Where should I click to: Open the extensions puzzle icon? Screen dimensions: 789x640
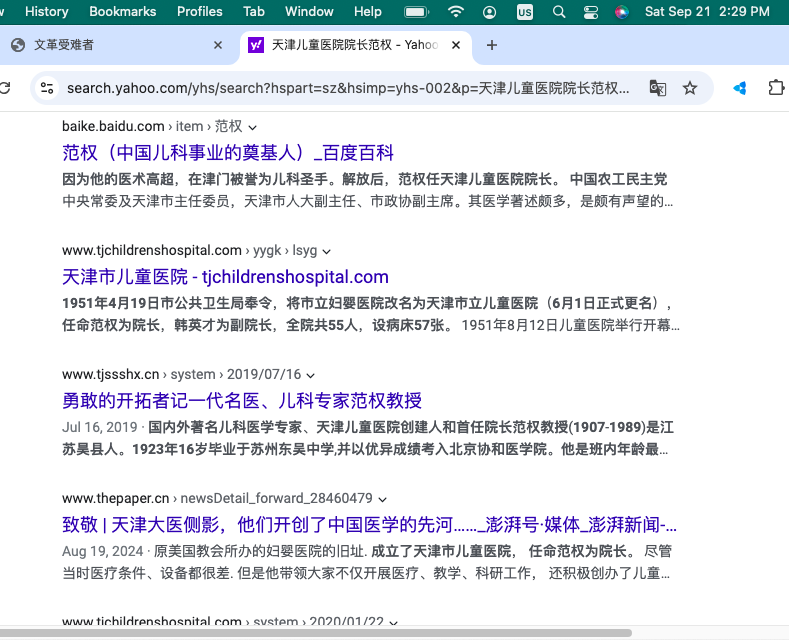(x=776, y=88)
